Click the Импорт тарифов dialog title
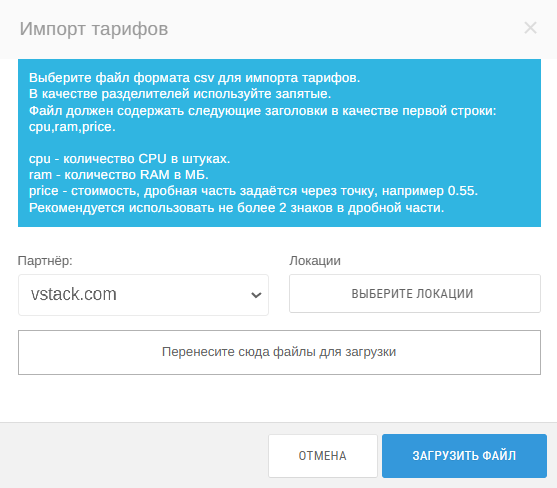The height and width of the screenshot is (488, 557). (x=94, y=29)
